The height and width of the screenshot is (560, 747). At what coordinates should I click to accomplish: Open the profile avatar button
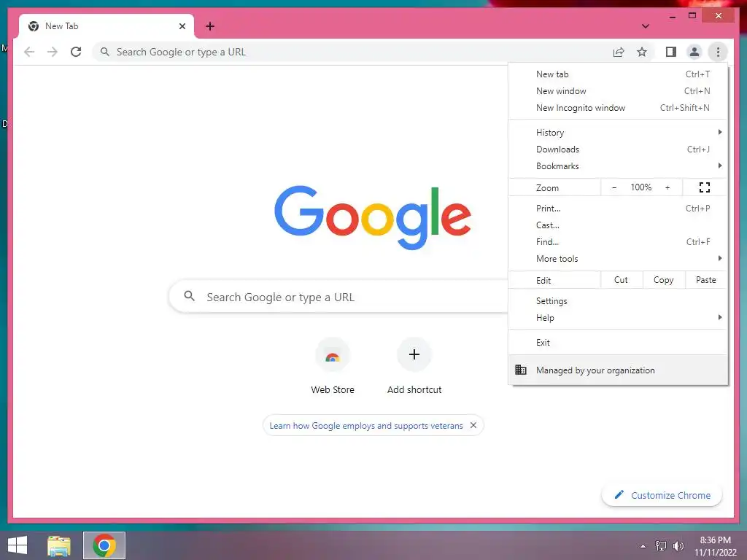point(694,52)
